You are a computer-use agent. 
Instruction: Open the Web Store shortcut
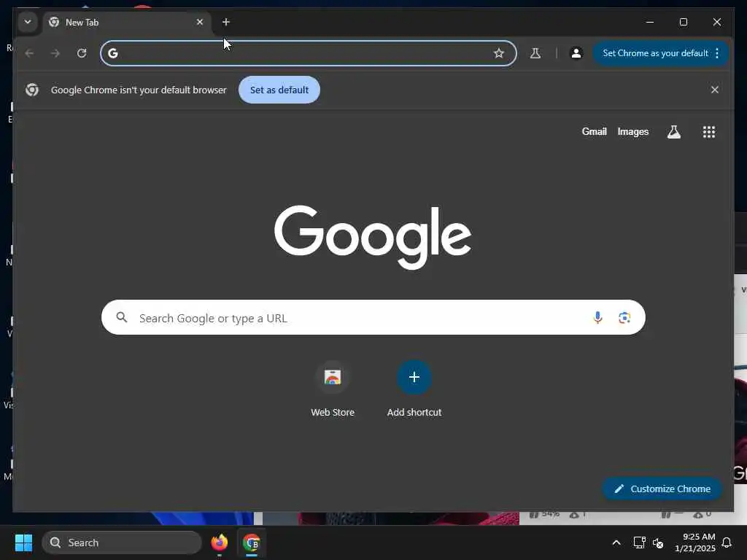(x=333, y=389)
